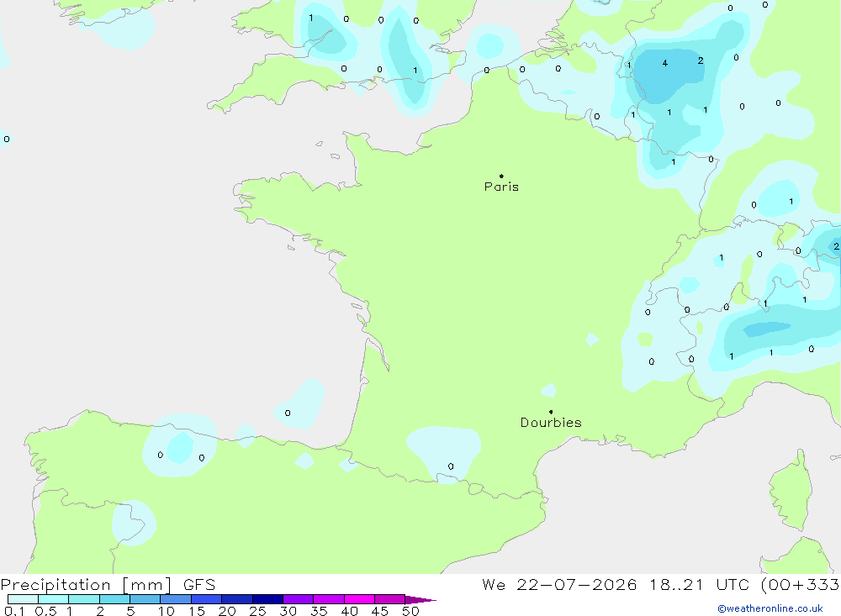Click the legend arrow tip above 50 mm
The width and height of the screenshot is (841, 616).
(420, 600)
